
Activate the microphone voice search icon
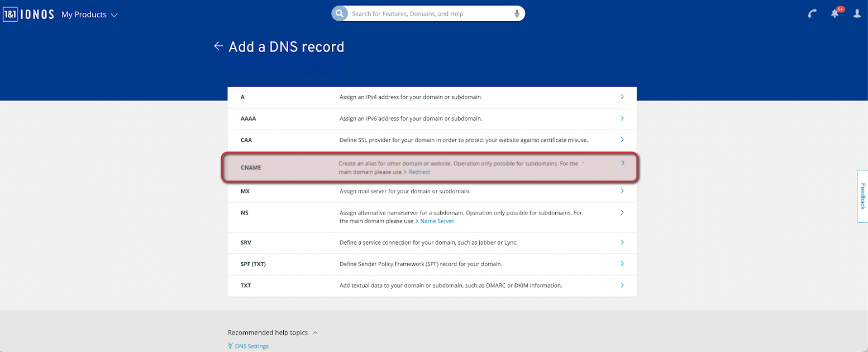tap(517, 13)
